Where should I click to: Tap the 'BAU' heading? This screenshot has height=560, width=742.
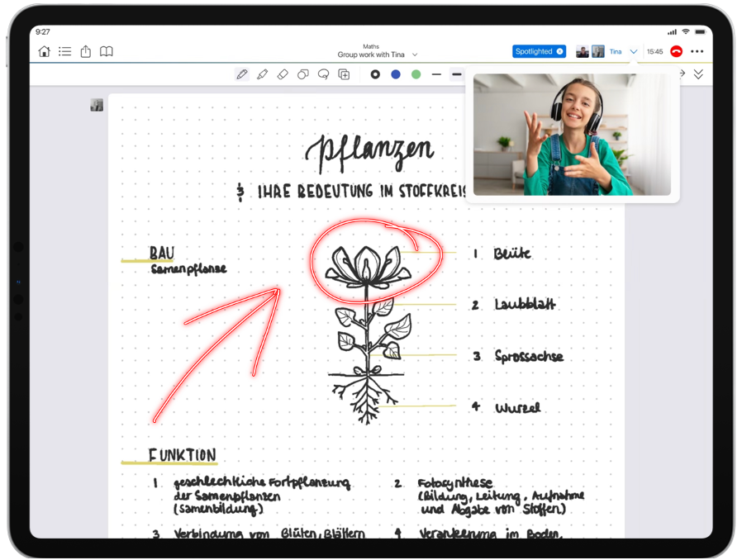click(x=162, y=253)
